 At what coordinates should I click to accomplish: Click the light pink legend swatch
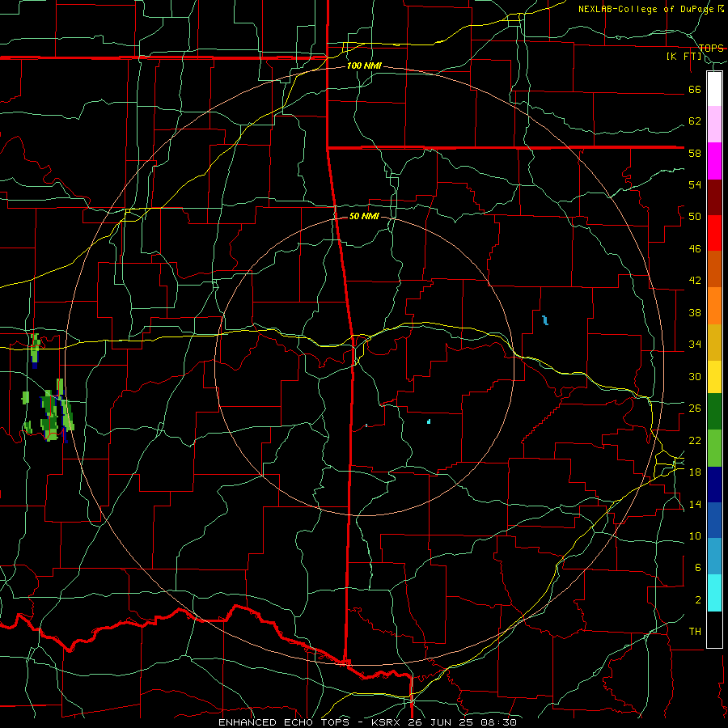(x=714, y=125)
